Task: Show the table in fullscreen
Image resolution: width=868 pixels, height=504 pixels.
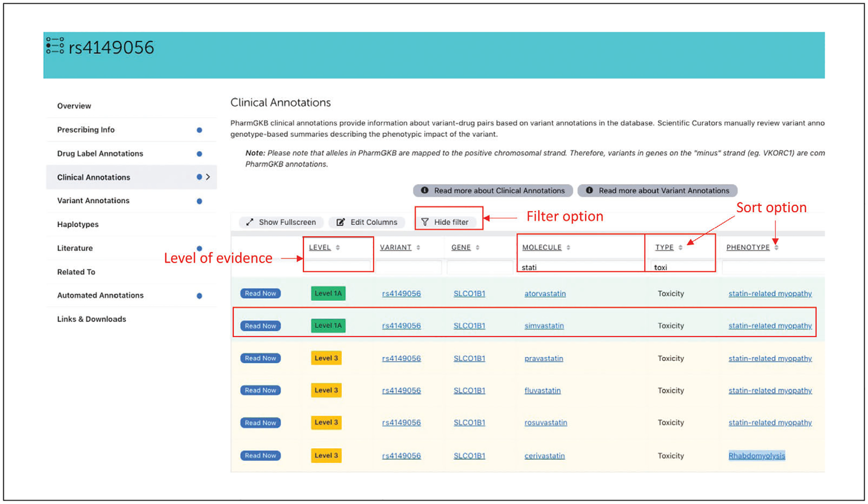Action: click(x=281, y=222)
